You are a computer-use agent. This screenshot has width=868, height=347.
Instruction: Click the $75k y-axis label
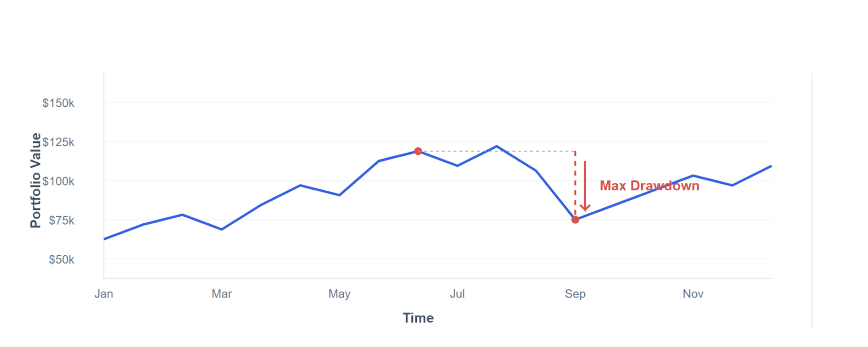point(61,220)
